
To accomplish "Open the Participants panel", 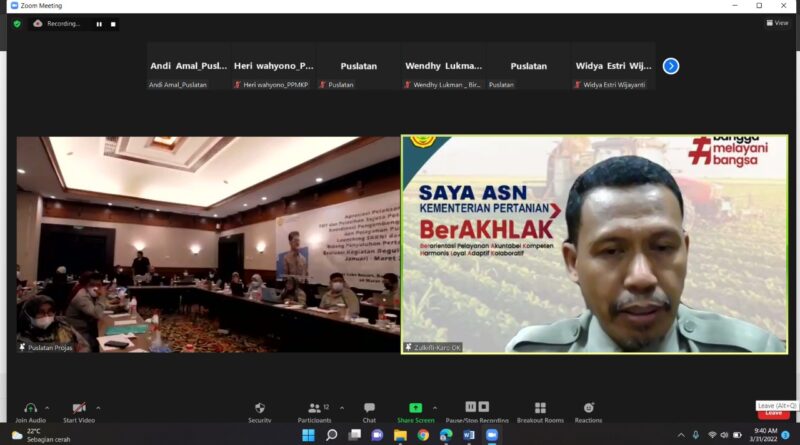I will point(315,409).
